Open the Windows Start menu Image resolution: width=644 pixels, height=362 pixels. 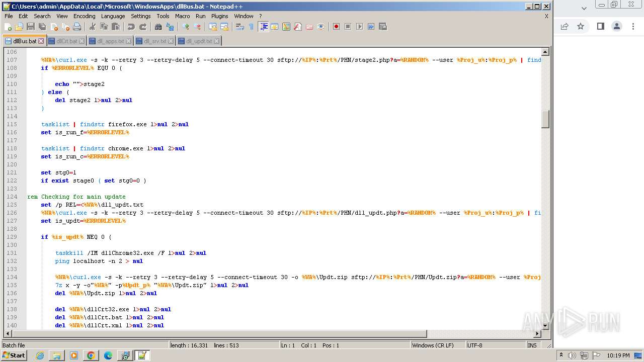tap(14, 355)
